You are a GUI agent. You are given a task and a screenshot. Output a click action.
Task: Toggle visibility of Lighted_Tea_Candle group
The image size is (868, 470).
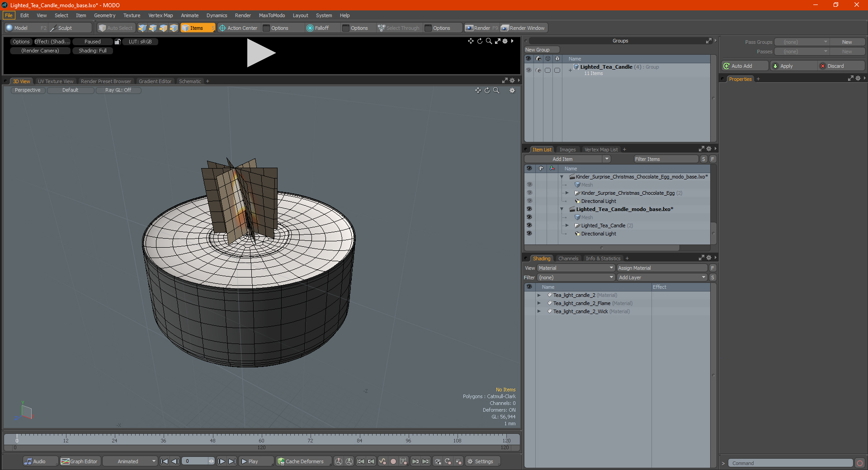(528, 70)
